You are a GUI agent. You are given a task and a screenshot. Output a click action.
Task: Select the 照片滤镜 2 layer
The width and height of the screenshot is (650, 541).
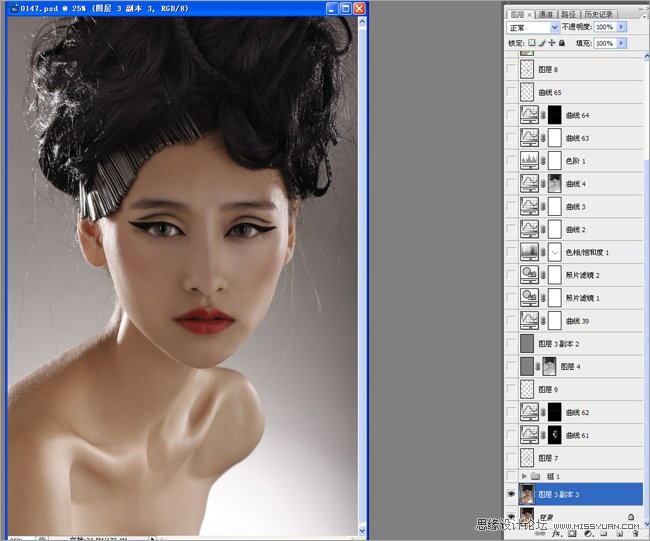click(583, 275)
